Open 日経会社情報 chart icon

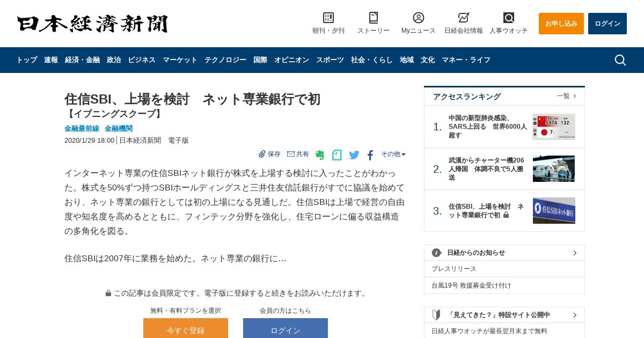coord(464,18)
